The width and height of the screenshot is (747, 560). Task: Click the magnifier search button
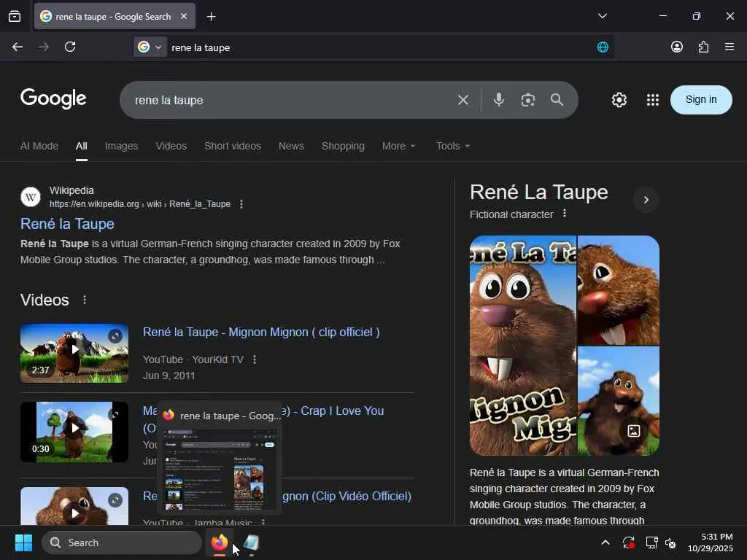click(557, 99)
